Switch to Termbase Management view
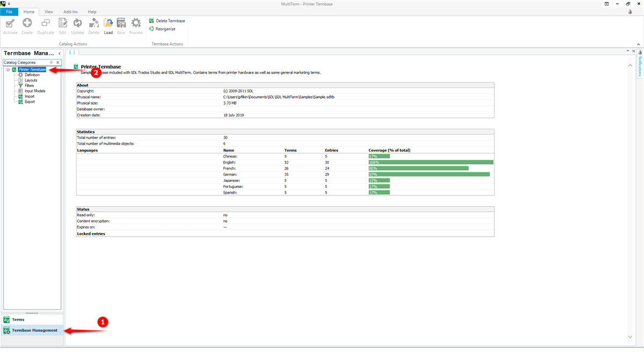The width and height of the screenshot is (644, 352). pyautogui.click(x=33, y=330)
